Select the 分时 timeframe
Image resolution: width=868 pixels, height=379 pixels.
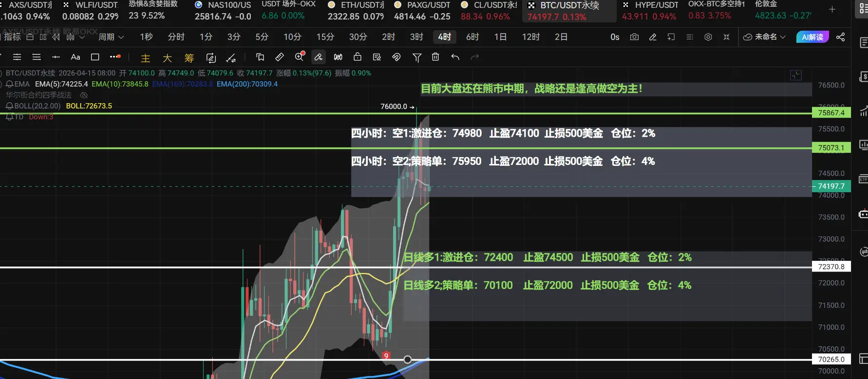[176, 37]
